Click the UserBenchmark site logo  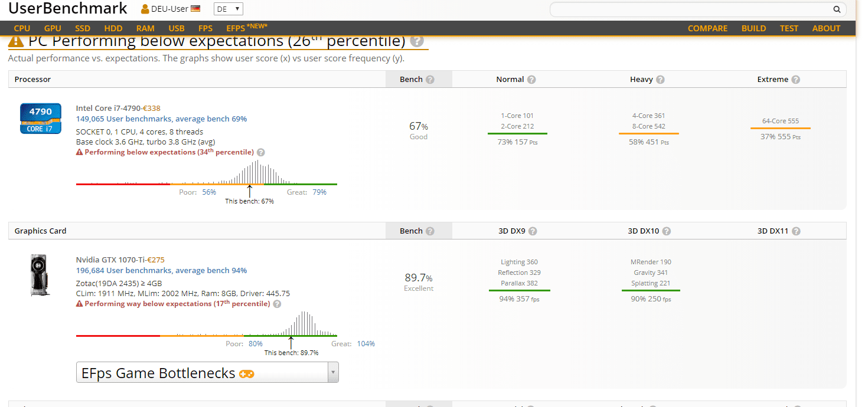[x=68, y=8]
